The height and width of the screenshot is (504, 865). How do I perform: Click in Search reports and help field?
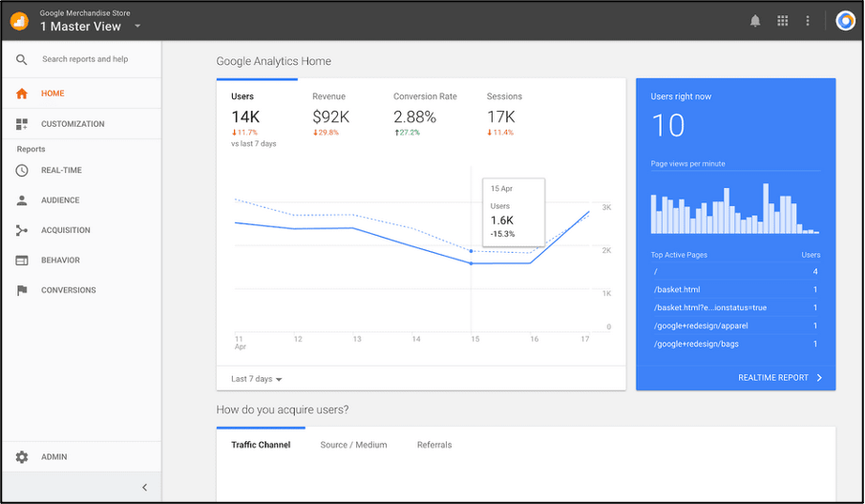point(85,59)
